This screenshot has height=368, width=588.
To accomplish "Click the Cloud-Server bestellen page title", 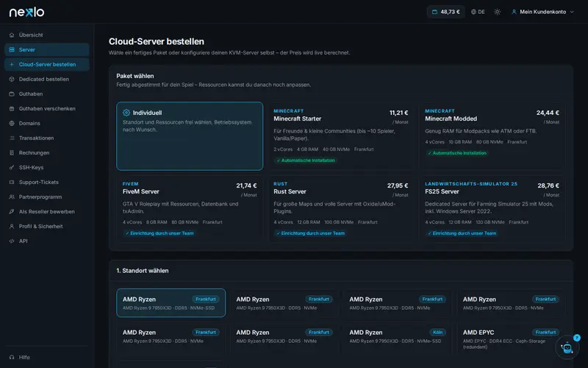I will coord(157,41).
